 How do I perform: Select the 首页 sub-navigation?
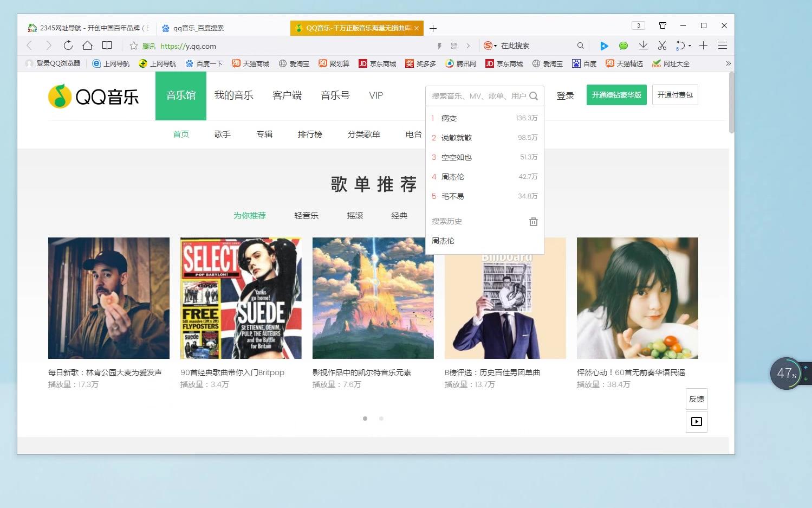181,134
